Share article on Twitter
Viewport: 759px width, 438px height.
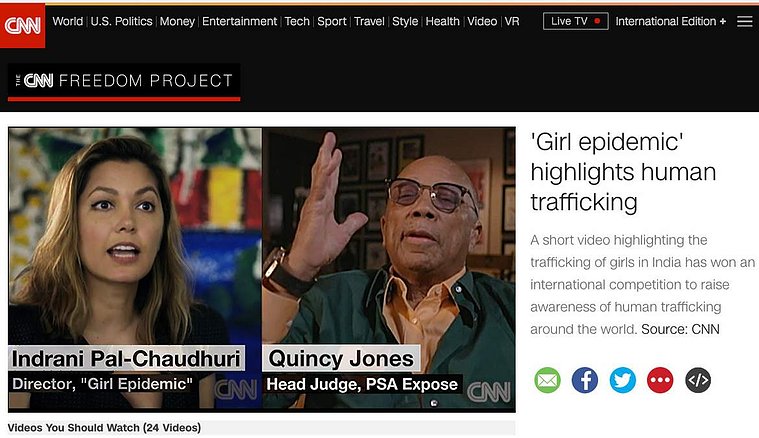click(622, 380)
